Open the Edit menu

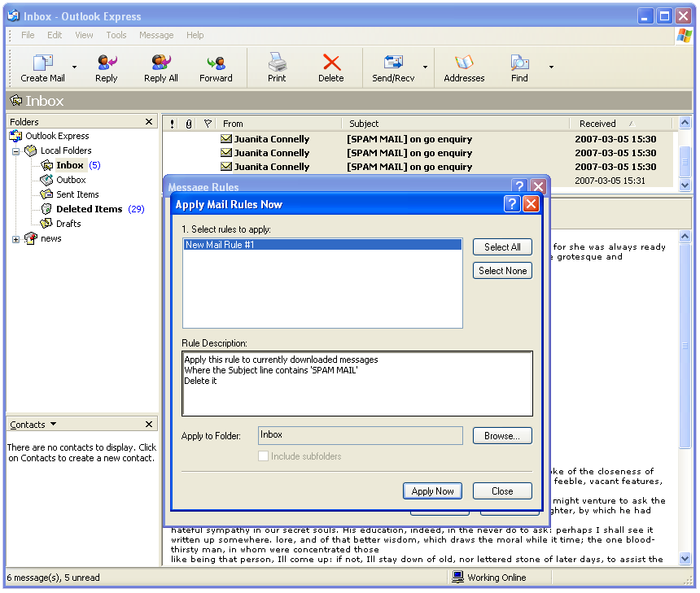pyautogui.click(x=55, y=35)
